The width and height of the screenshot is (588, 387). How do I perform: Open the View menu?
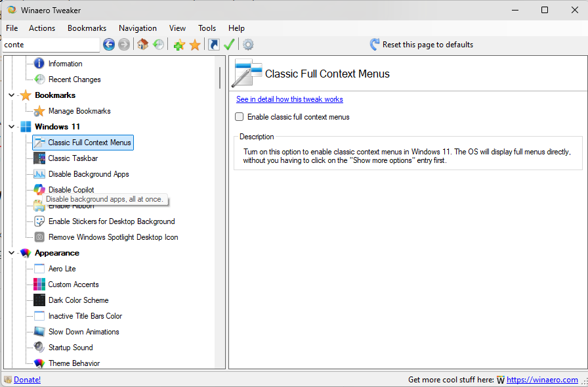pyautogui.click(x=177, y=28)
